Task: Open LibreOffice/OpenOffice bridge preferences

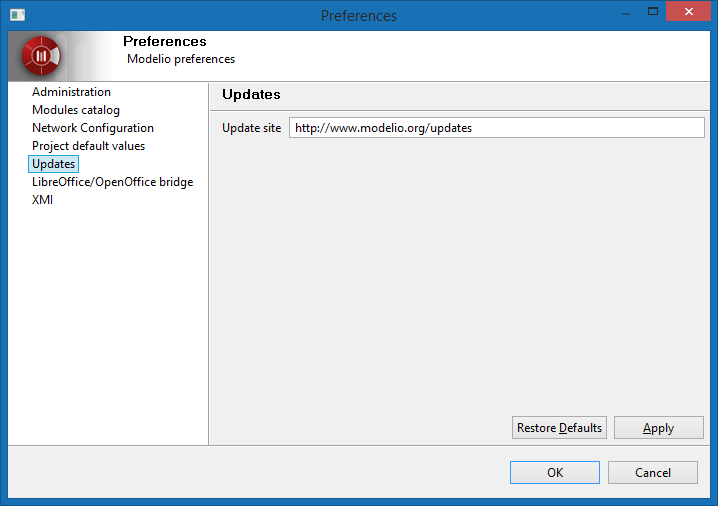Action: pos(112,182)
